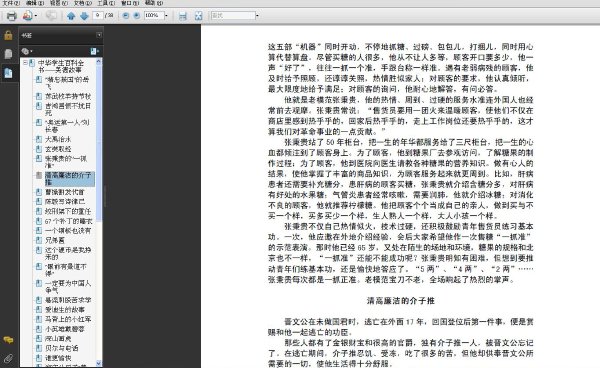Viewport: 600px width, 368px height.
Task: Click bookmarks scrollbar down arrow
Action: click(99, 363)
